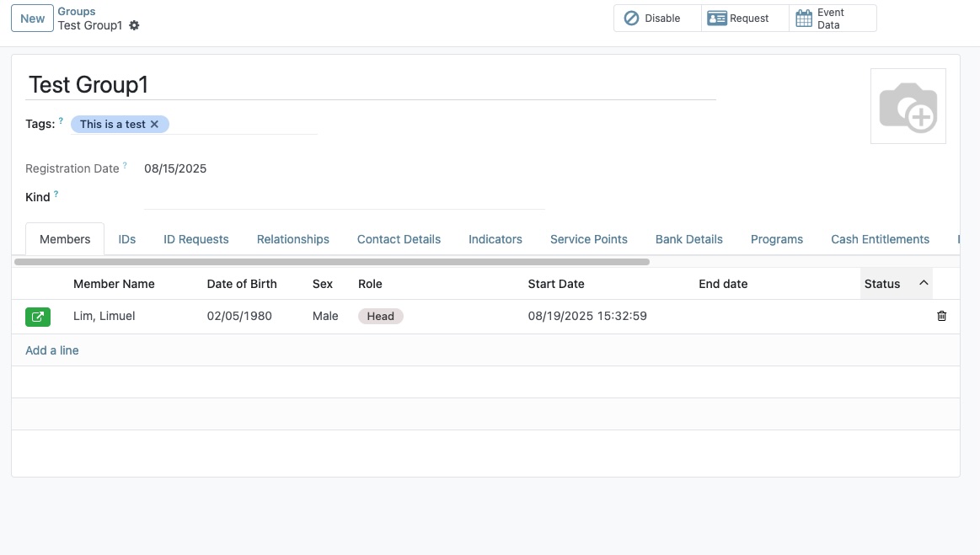The width and height of the screenshot is (980, 555).
Task: Open the Relationships tab
Action: click(x=292, y=239)
